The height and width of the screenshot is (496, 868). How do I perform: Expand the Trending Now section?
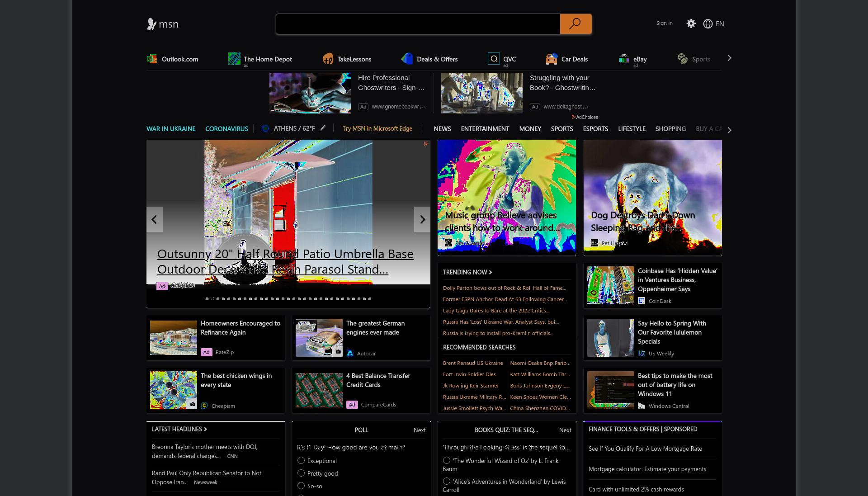[x=467, y=272]
